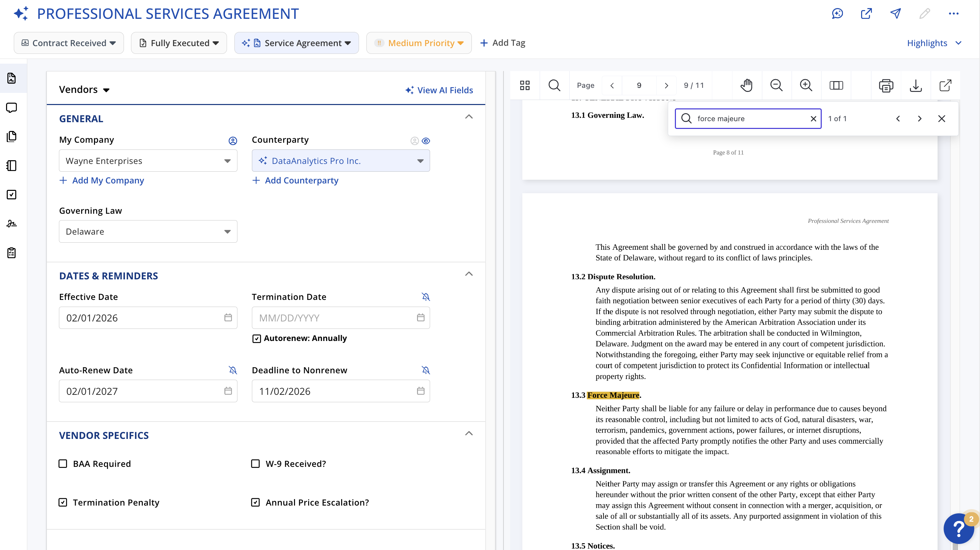Check the BAA Required checkbox
Viewport: 980px width, 550px height.
pyautogui.click(x=63, y=463)
